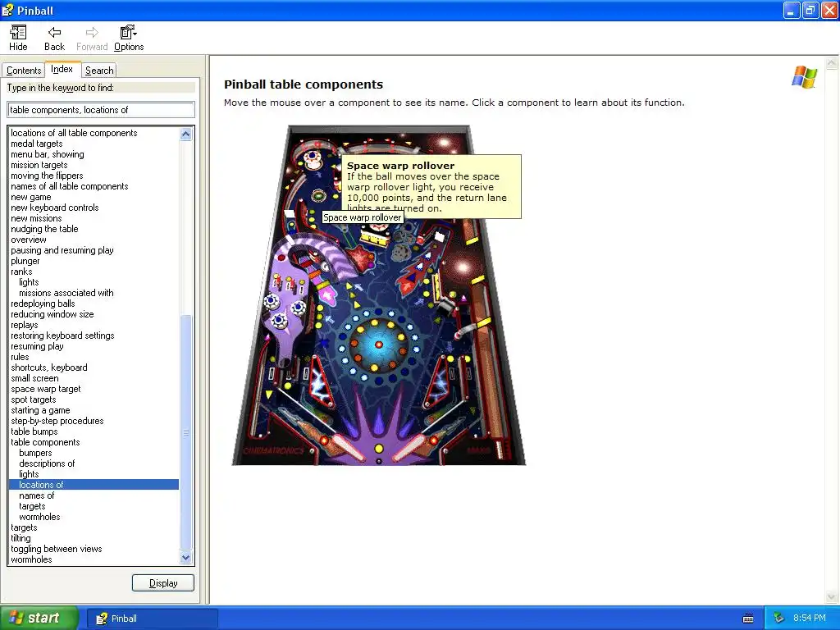Click the Forward toolbar arrow
The image size is (840, 630).
tap(92, 38)
